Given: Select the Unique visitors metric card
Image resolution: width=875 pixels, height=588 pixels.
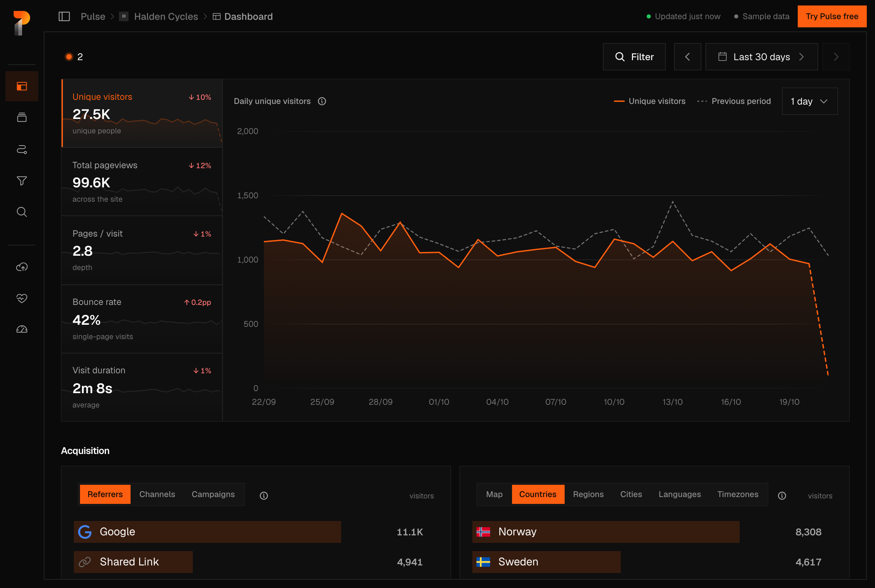Looking at the screenshot, I should [x=142, y=113].
